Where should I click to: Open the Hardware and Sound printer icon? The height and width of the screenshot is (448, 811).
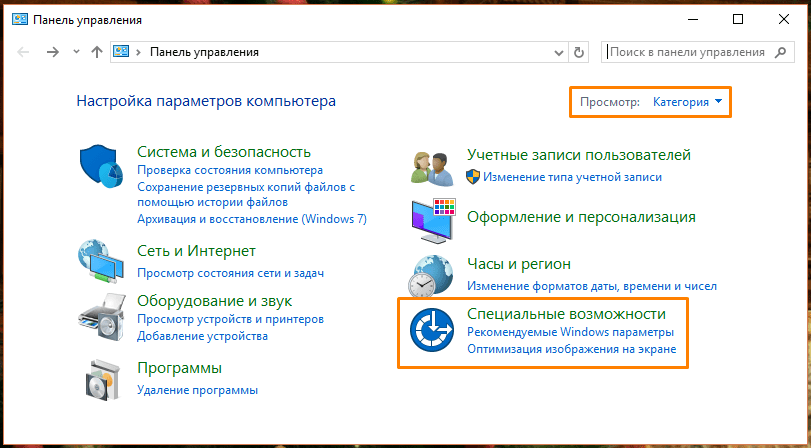click(x=102, y=316)
